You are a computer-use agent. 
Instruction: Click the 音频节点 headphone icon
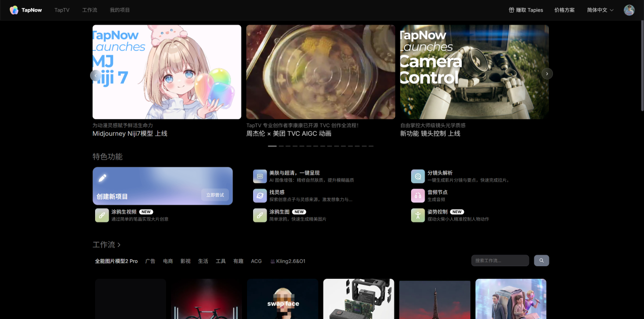(418, 196)
